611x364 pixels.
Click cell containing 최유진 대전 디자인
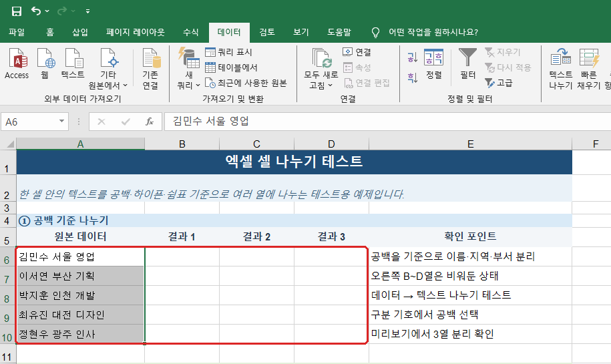tap(80, 315)
